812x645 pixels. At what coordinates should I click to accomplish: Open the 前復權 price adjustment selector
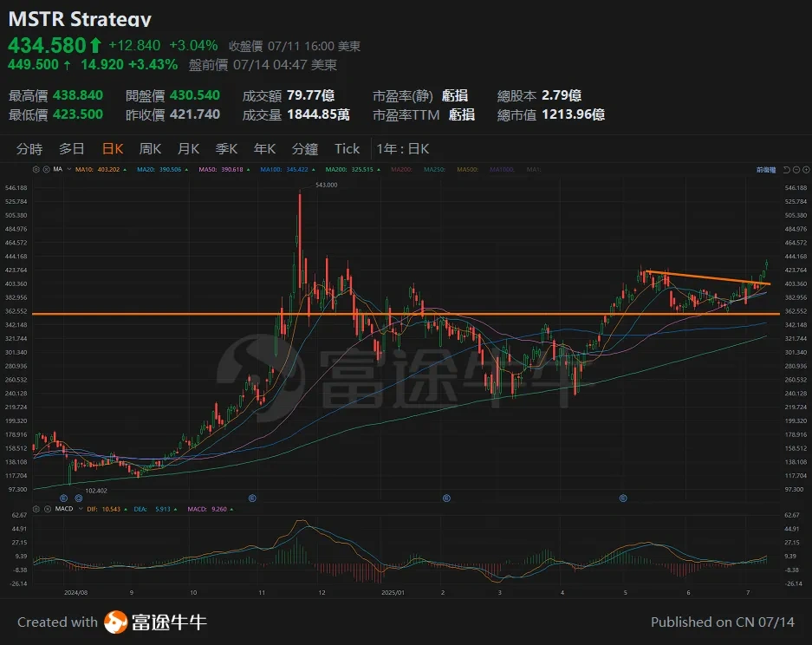click(766, 170)
